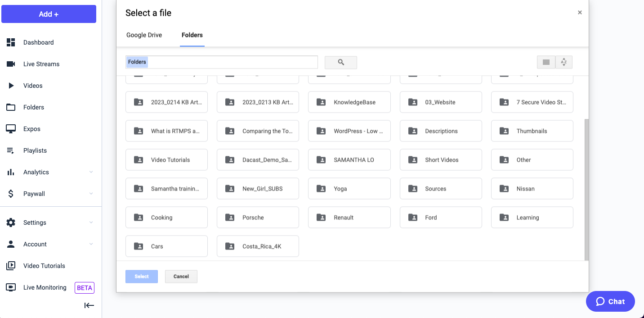This screenshot has width=644, height=318.
Task: Click the Add + button
Action: tap(49, 14)
